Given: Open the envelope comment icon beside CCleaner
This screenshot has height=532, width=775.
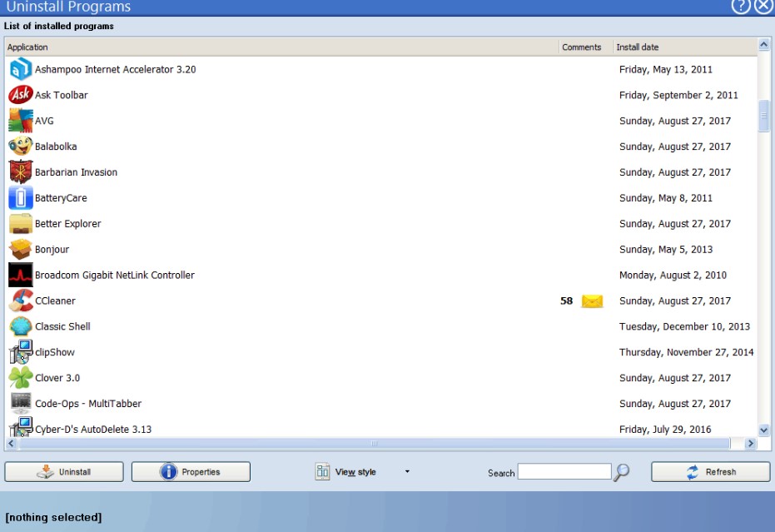Looking at the screenshot, I should point(590,301).
